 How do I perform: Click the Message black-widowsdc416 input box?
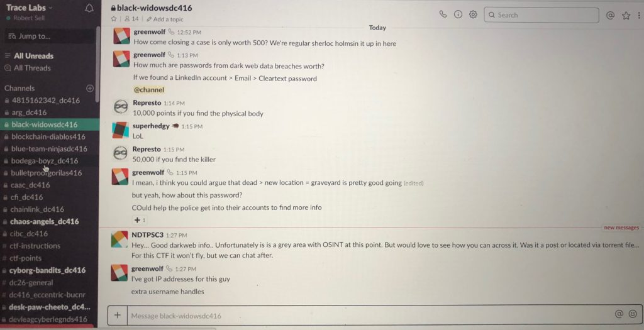pyautogui.click(x=369, y=315)
